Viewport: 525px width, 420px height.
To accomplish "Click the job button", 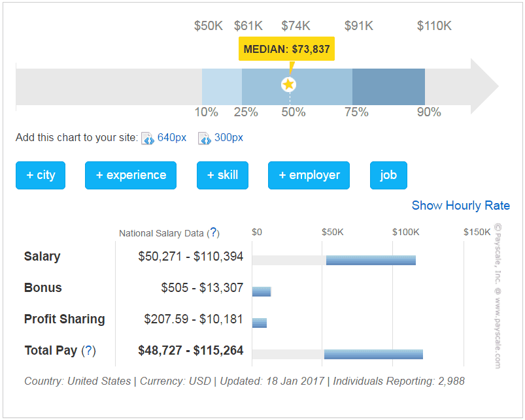I will click(x=388, y=175).
